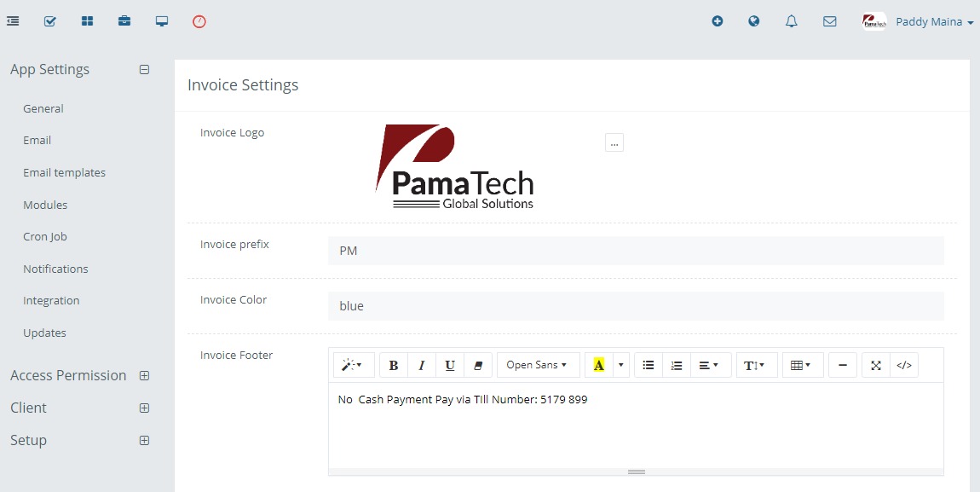Screen dimensions: 980x492
Task: Toggle fullscreen editor mode
Action: [876, 365]
